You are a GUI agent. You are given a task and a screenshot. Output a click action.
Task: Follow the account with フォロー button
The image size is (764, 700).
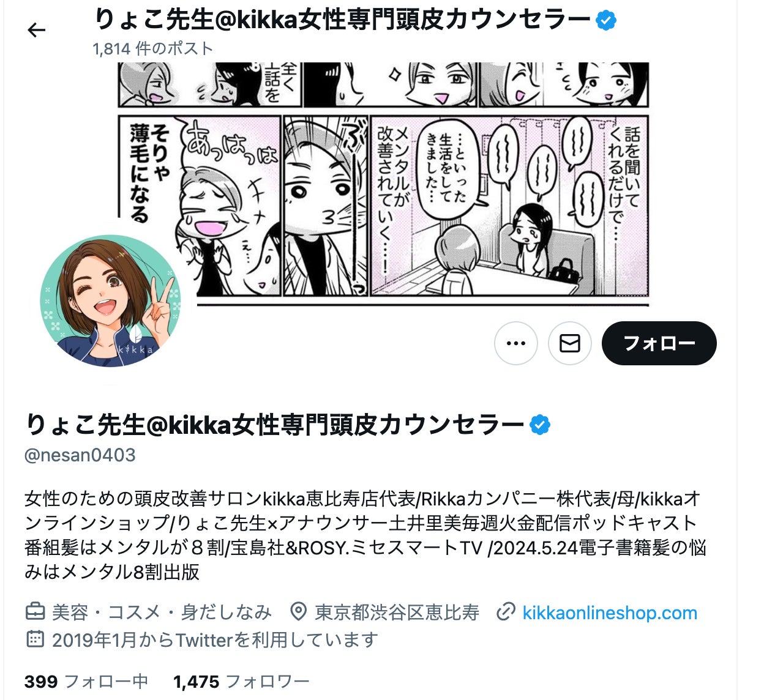(x=659, y=343)
